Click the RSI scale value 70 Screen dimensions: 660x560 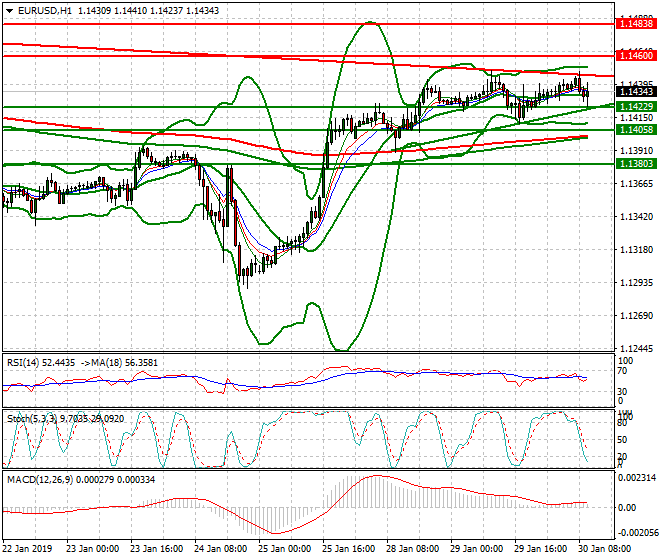(622, 371)
